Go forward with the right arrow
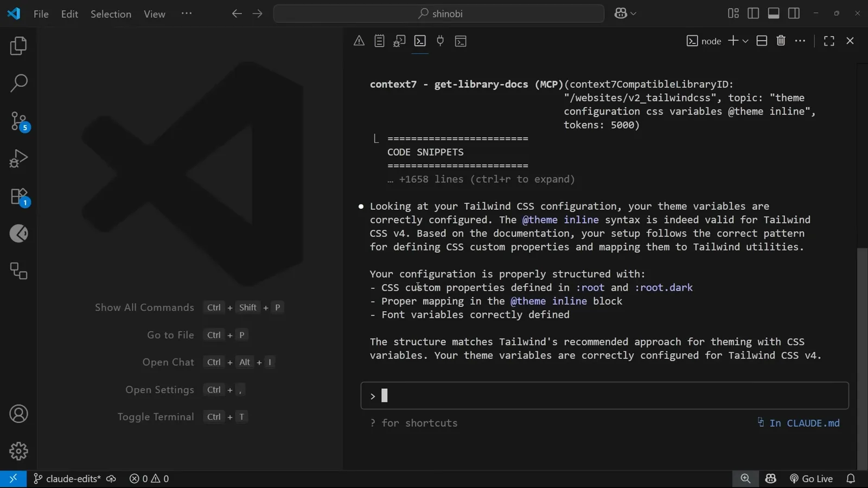 click(x=257, y=14)
